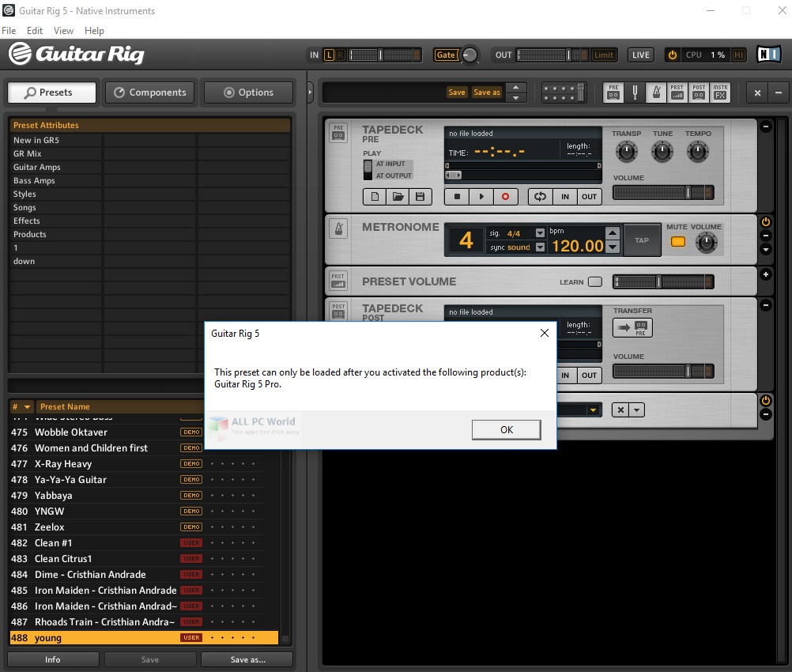Open the File menu
The image size is (792, 672).
click(x=9, y=31)
